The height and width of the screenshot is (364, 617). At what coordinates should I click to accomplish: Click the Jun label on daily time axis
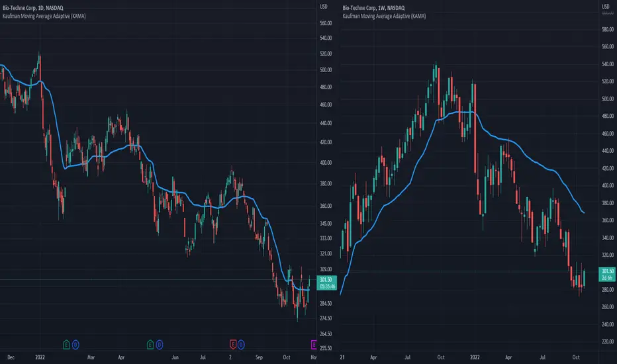click(x=175, y=357)
